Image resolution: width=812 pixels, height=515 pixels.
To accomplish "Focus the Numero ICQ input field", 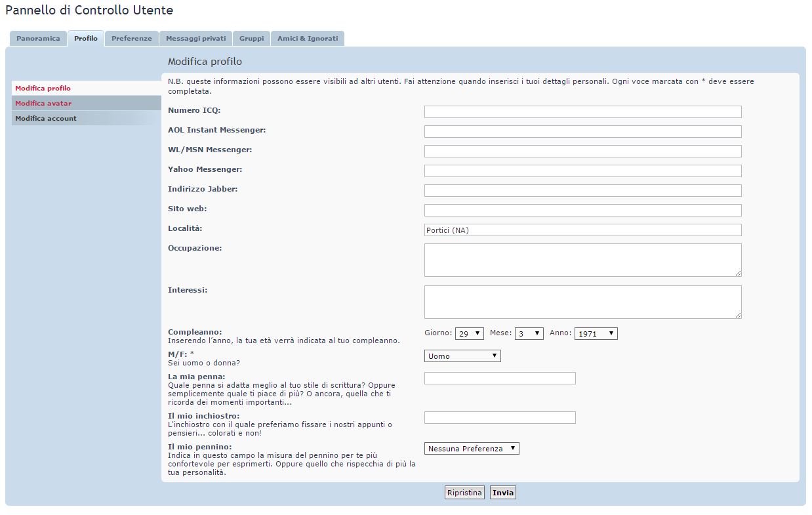I will pos(582,112).
